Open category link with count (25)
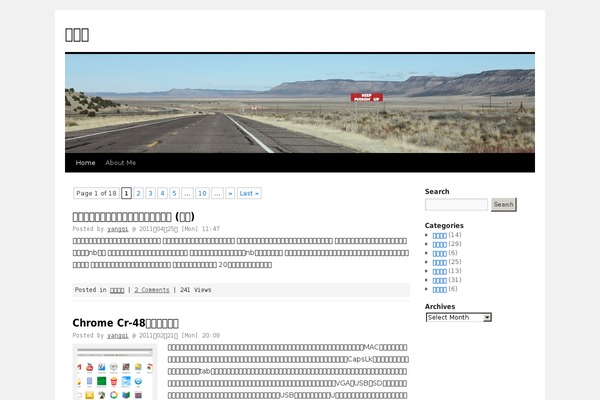Screen dimensions: 600x400 439,262
